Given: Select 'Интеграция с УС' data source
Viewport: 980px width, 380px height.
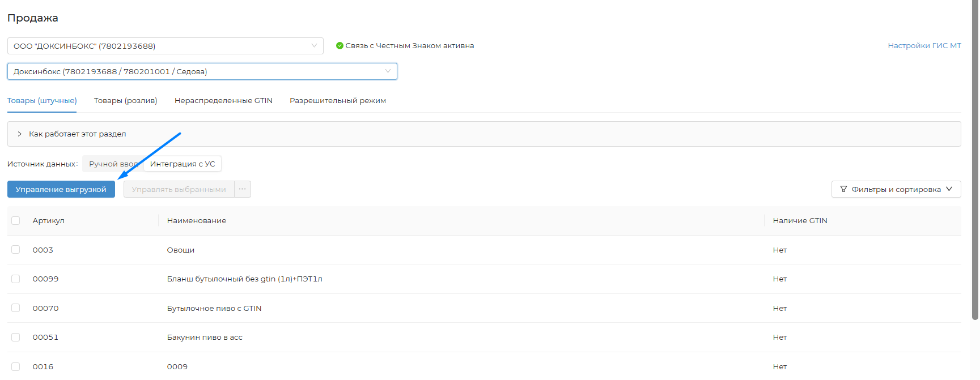Looking at the screenshot, I should (183, 164).
